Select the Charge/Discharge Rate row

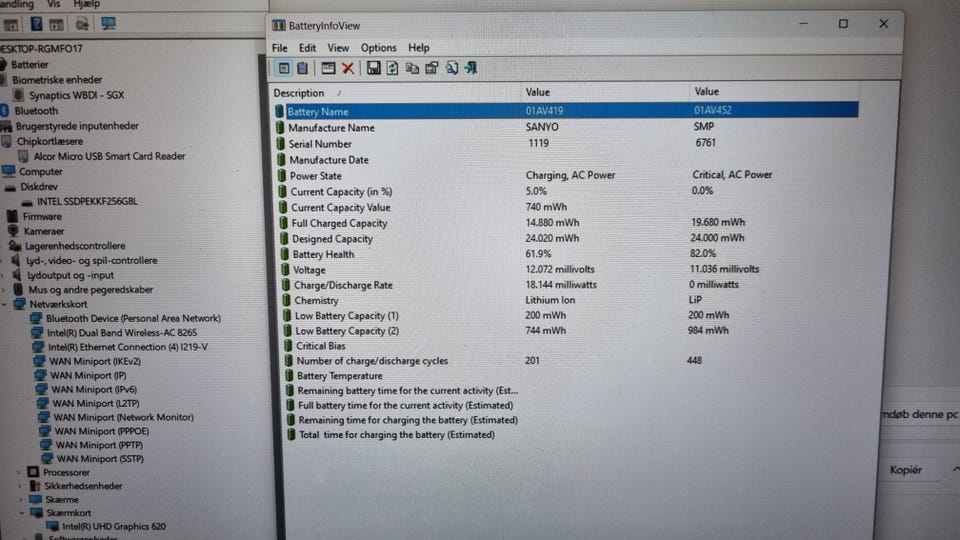566,285
